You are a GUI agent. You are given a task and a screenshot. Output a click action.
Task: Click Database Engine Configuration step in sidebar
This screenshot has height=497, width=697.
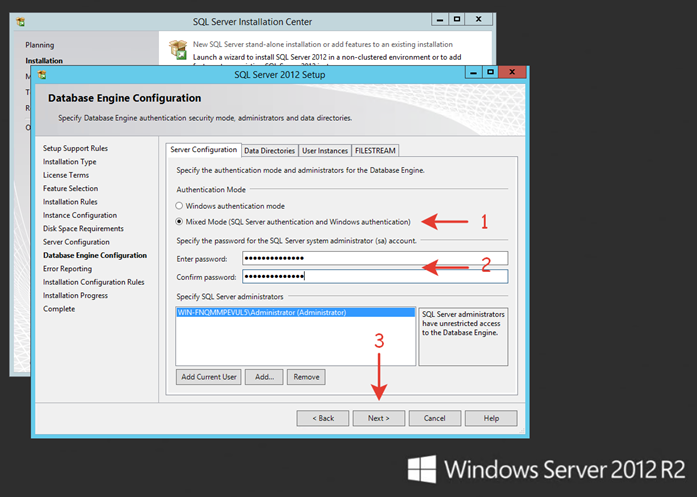95,255
